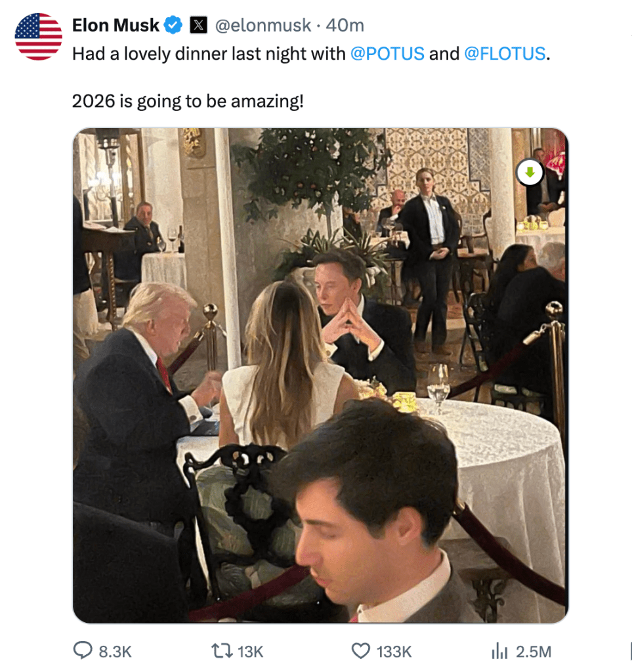The width and height of the screenshot is (632, 672).
Task: Click the 8.3K replies count
Action: pos(115,652)
